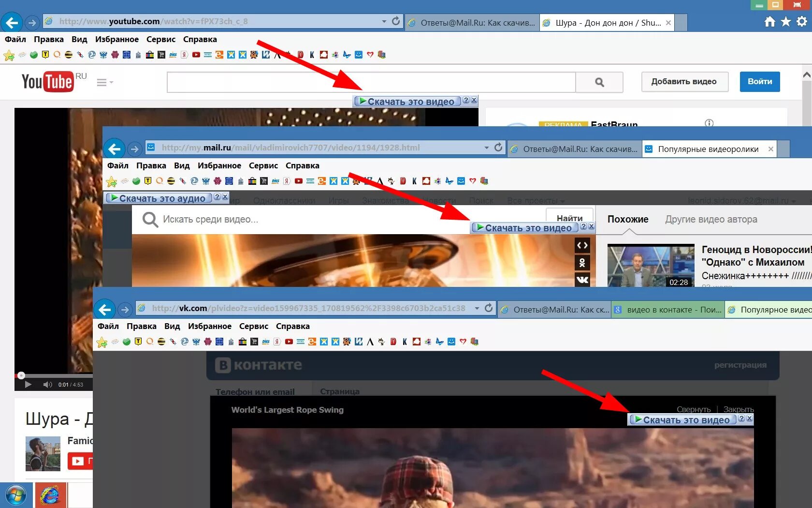The height and width of the screenshot is (508, 812).
Task: Click Скачать это аудио button
Action: pos(159,198)
